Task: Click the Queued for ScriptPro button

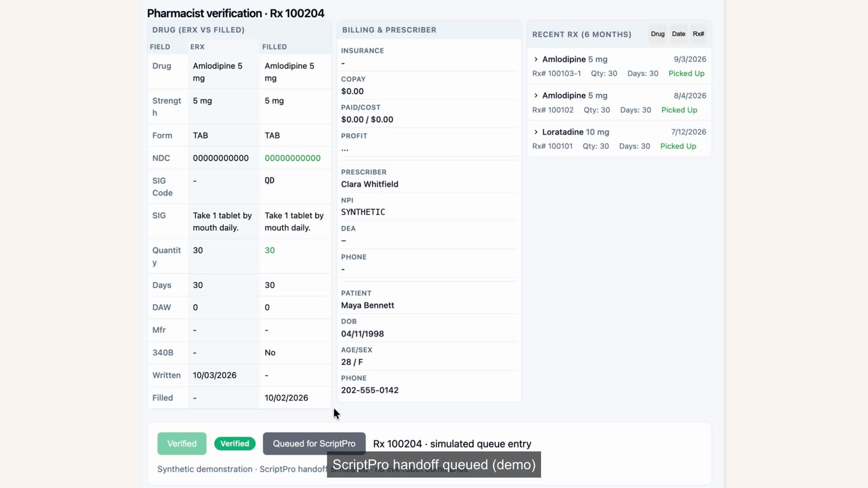Action: point(314,444)
